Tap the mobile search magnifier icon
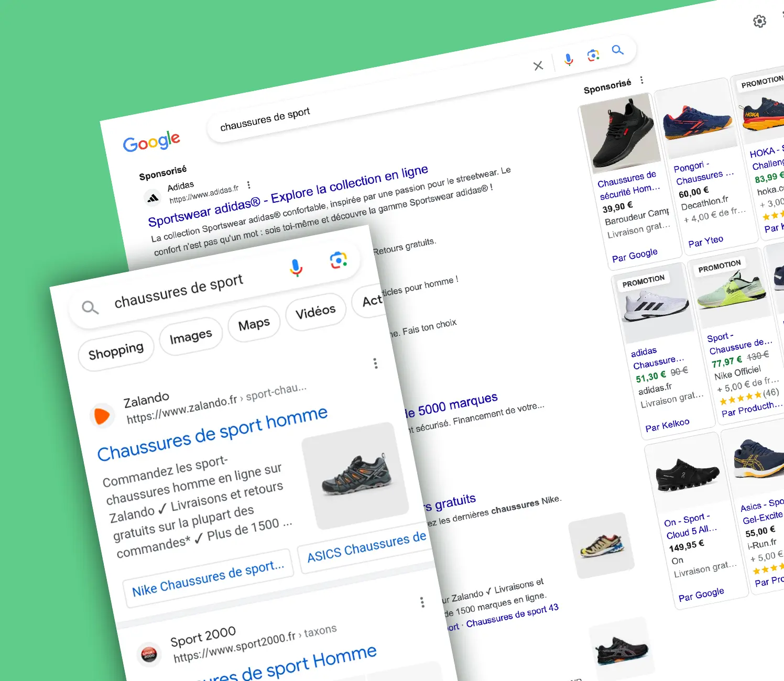784x681 pixels. (90, 307)
